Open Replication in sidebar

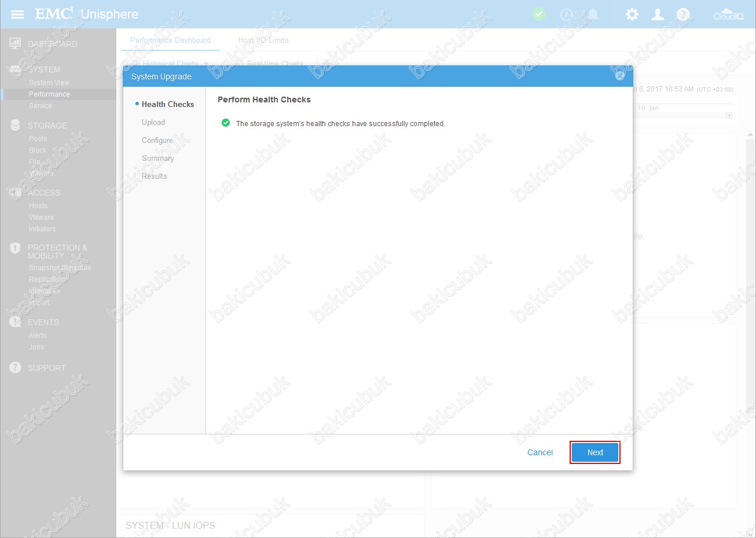click(47, 279)
